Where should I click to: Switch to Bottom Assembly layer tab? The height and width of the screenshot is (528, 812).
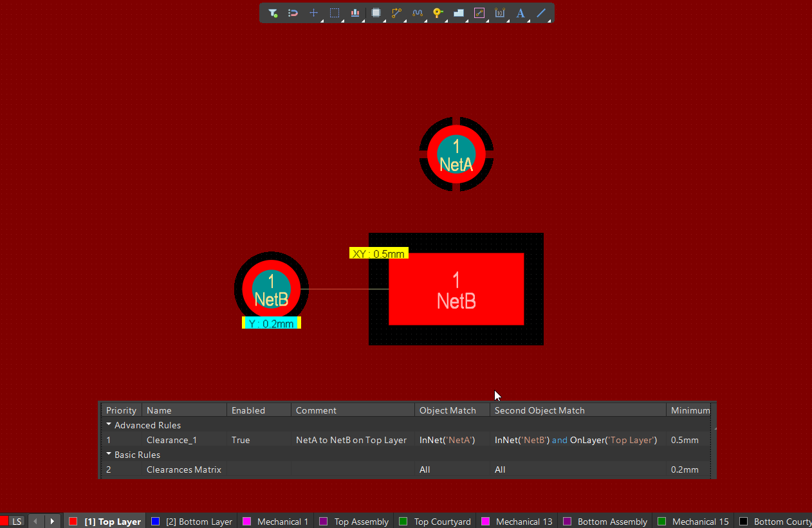click(605, 521)
